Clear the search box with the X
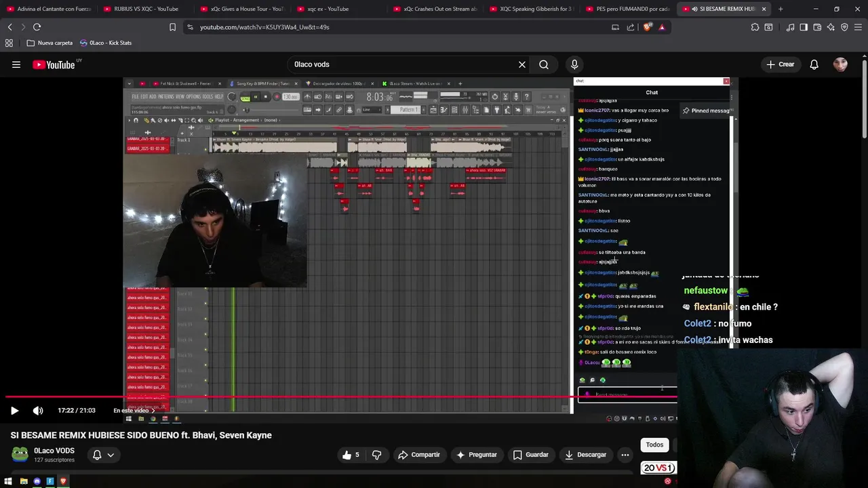This screenshot has width=868, height=488. coord(522,64)
